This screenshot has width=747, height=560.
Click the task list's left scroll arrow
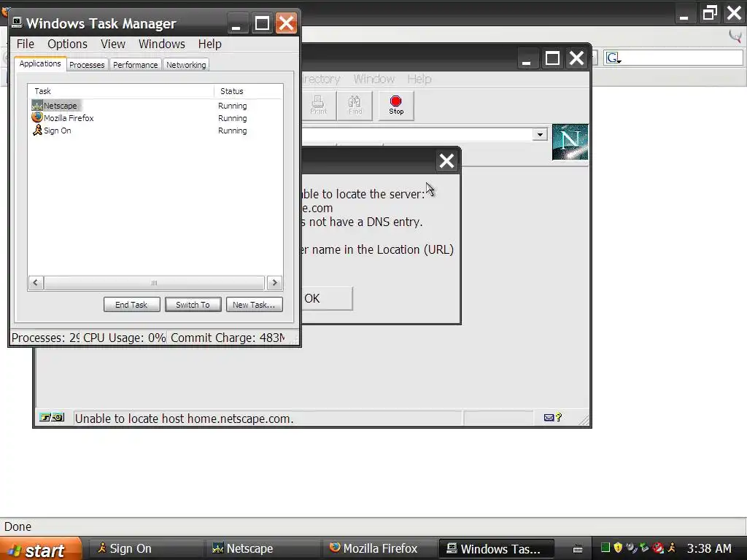tap(36, 283)
